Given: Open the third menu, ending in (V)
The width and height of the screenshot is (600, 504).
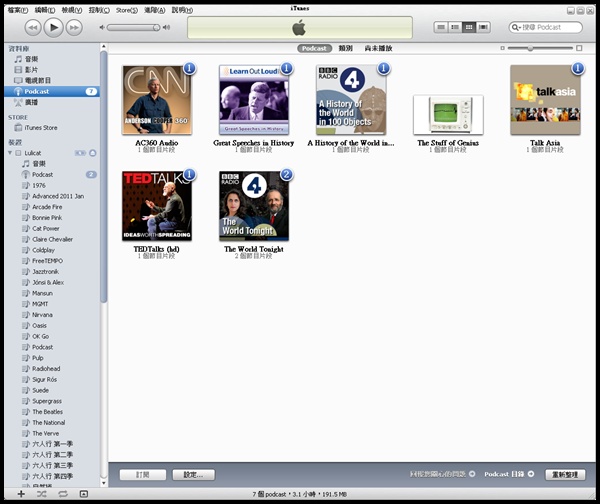Looking at the screenshot, I should [72, 10].
